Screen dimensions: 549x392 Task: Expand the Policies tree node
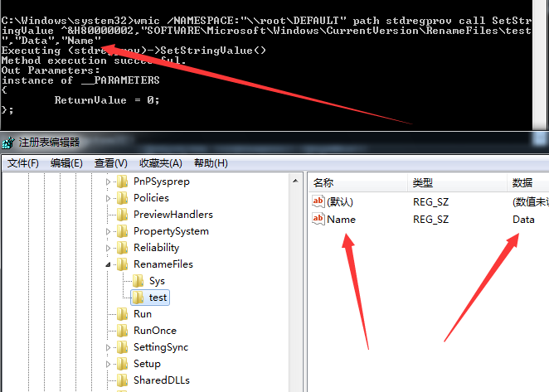click(108, 198)
